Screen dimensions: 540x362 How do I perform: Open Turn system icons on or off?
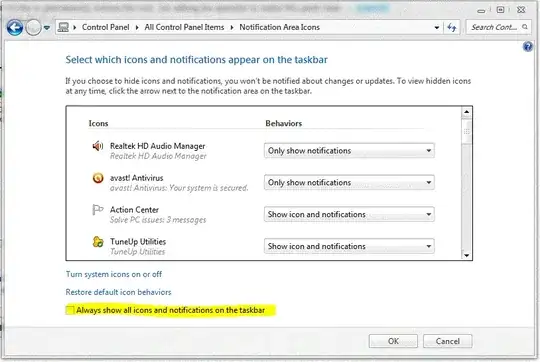point(114,274)
